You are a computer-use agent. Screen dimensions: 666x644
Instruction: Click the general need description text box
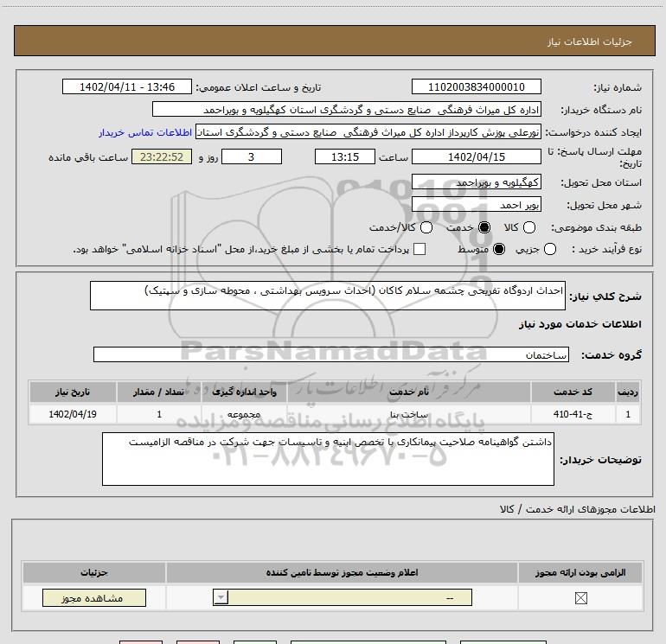click(x=328, y=296)
